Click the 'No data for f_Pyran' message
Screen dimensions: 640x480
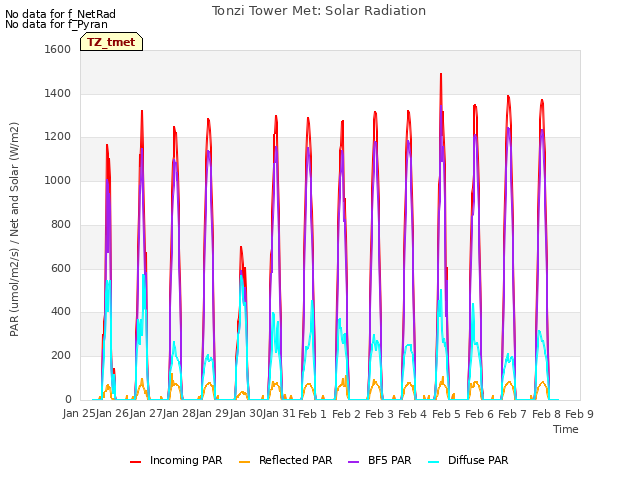56,24
